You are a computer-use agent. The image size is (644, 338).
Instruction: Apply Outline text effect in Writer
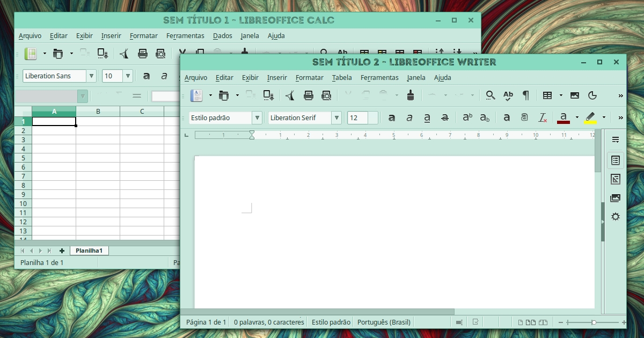(x=524, y=117)
